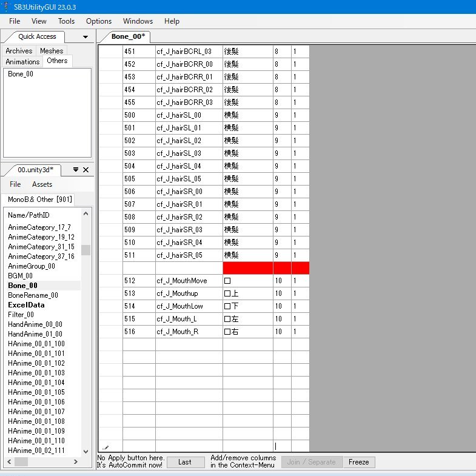Image resolution: width=476 pixels, height=476 pixels.
Task: Open the Options menu
Action: click(x=99, y=21)
